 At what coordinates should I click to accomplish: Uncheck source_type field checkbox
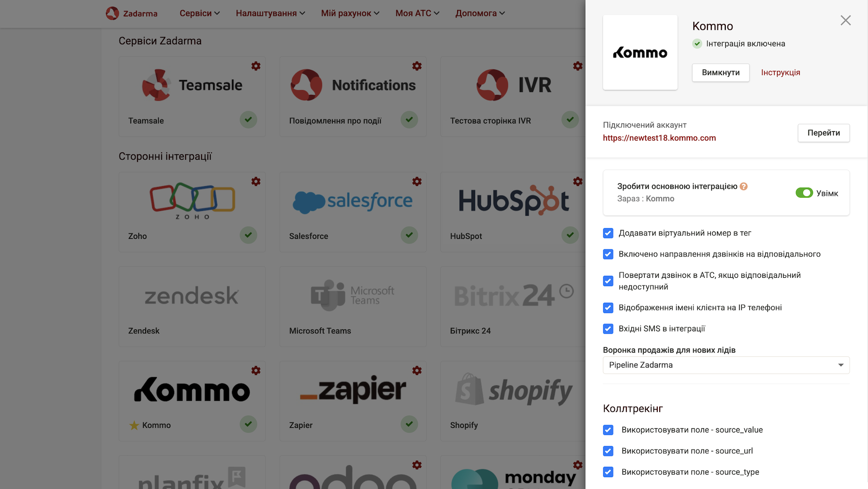pos(608,472)
